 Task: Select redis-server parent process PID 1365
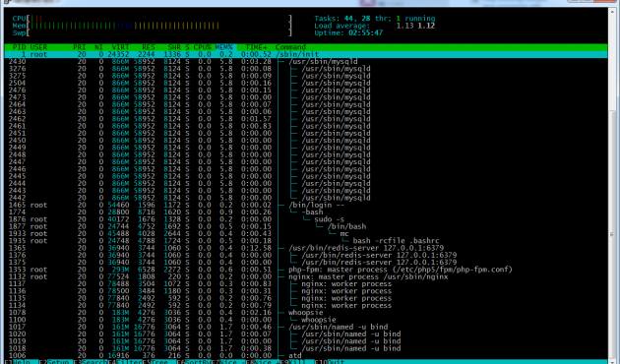pyautogui.click(x=306, y=248)
